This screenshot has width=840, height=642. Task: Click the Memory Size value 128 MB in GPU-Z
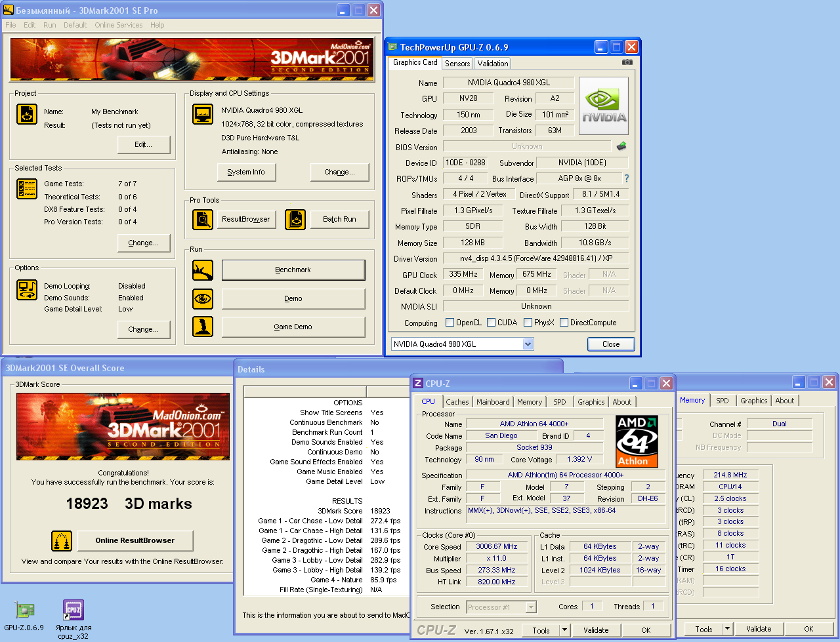pos(472,243)
